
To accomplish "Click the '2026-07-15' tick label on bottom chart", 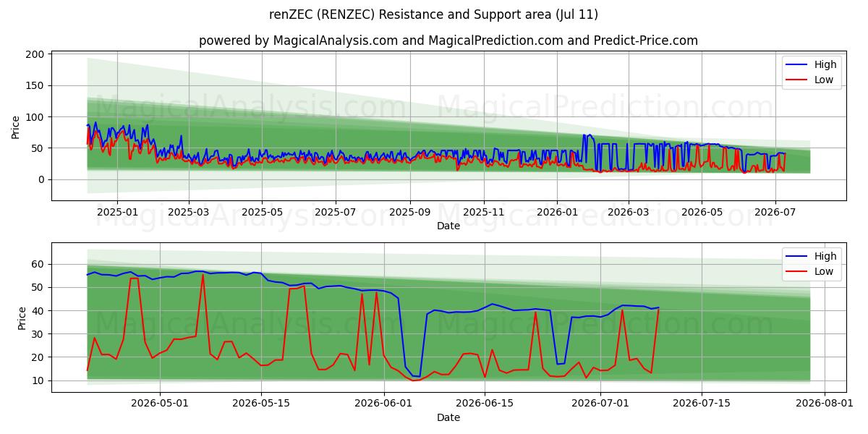I will 701,404.
